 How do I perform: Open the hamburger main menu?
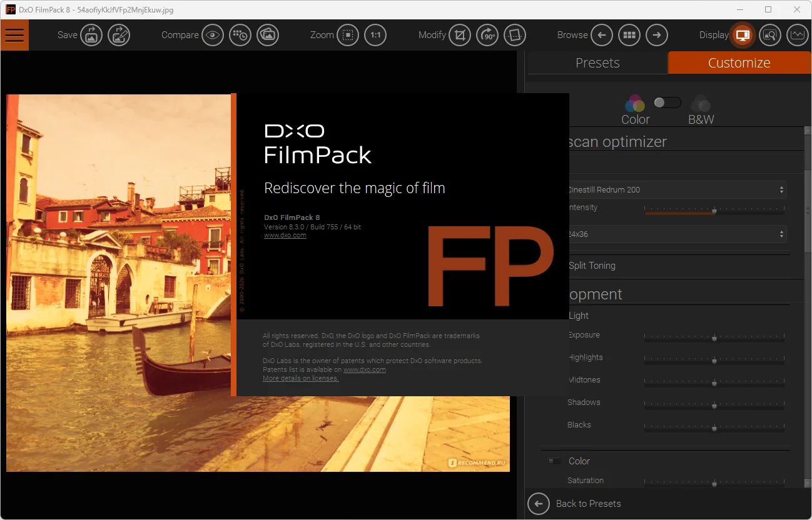(14, 35)
